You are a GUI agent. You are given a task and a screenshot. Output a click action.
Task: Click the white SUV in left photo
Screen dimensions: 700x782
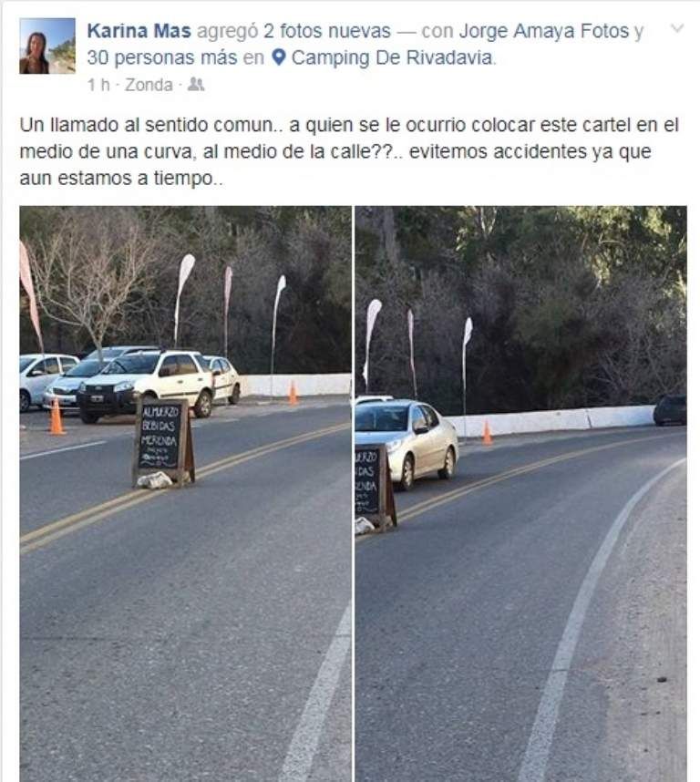coord(146,384)
